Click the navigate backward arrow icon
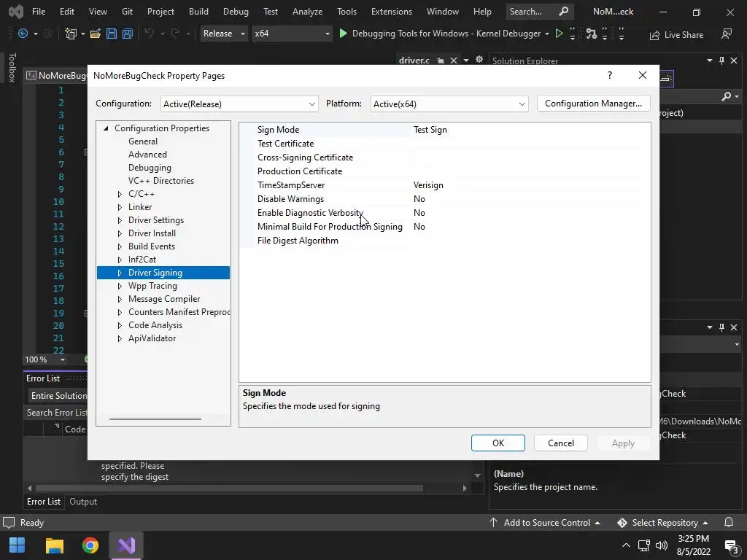 click(x=23, y=34)
